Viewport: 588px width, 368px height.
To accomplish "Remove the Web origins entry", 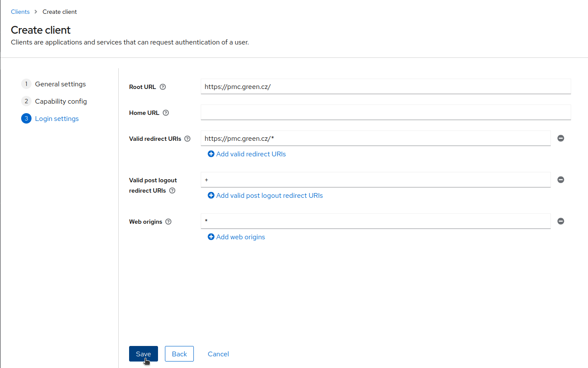I will 561,221.
